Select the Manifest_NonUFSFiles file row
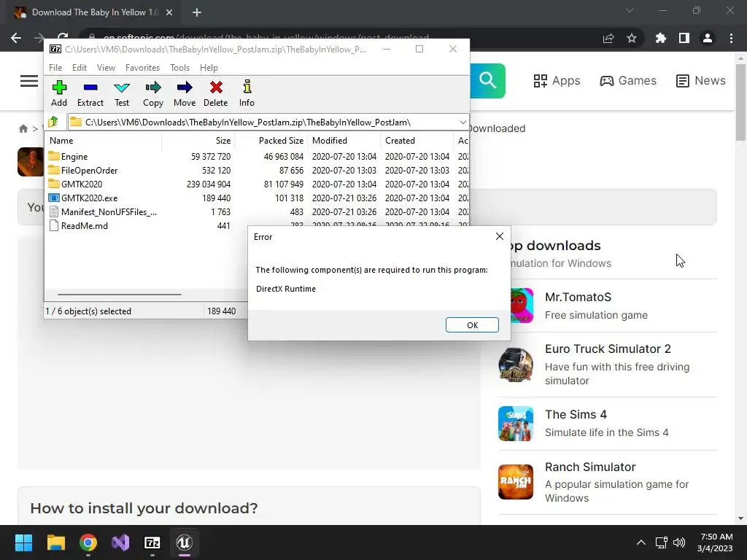 [258, 212]
